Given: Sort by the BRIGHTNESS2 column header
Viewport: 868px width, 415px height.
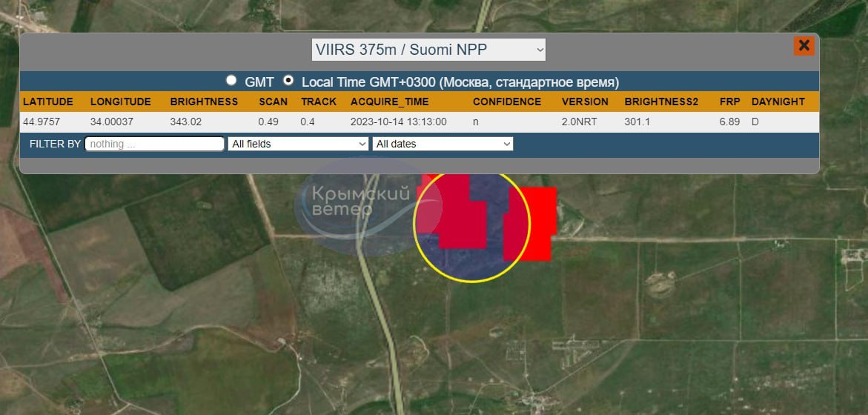Looking at the screenshot, I should (661, 102).
